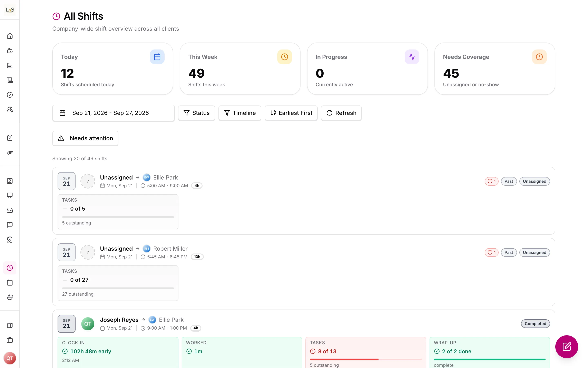Click the robot assistant sidebar icon
Screen dimensions: 588x368
[x=10, y=51]
